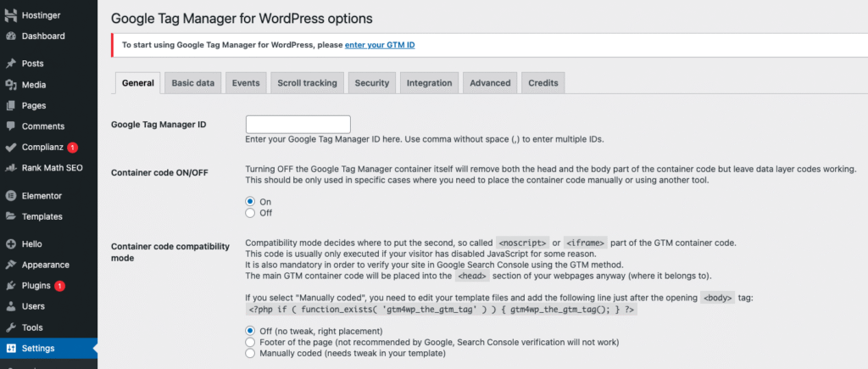This screenshot has width=868, height=369.
Task: Open Complianz menu item
Action: click(48, 148)
